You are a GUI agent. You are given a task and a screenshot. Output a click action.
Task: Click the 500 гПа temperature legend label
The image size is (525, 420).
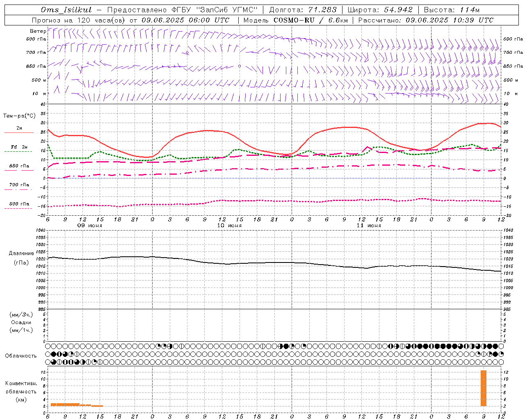(19, 204)
